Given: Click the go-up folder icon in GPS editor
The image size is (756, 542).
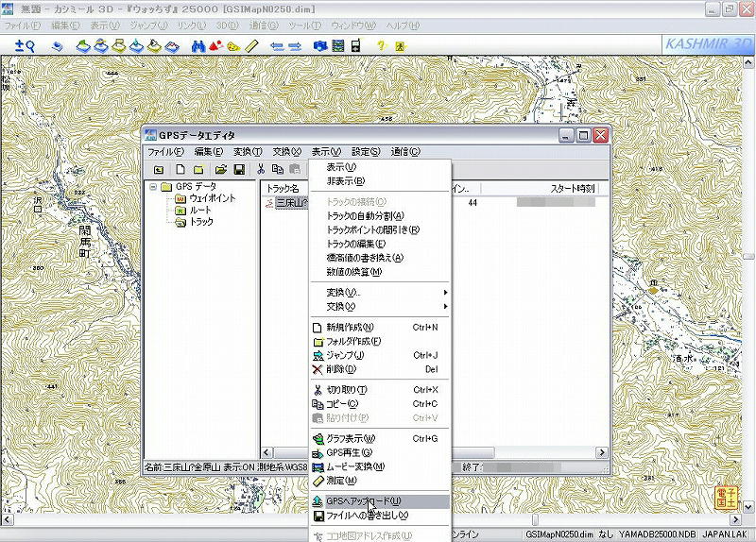Looking at the screenshot, I should 159,169.
